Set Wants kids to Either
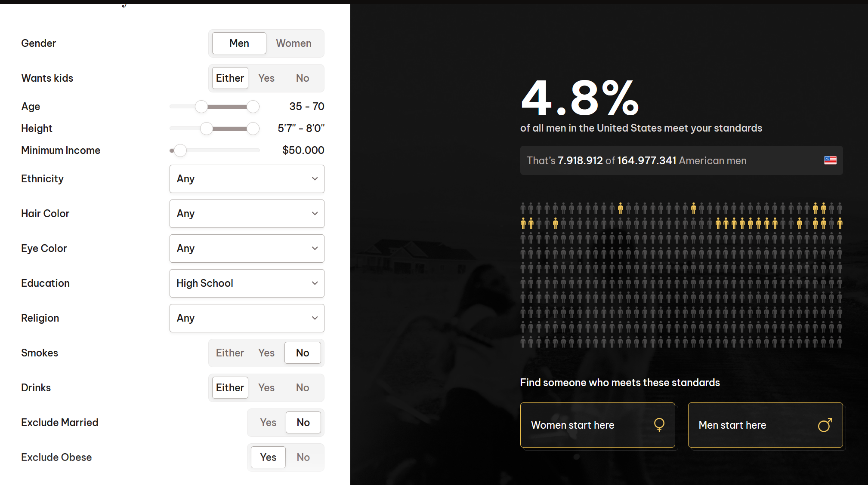This screenshot has height=485, width=868. click(x=230, y=78)
